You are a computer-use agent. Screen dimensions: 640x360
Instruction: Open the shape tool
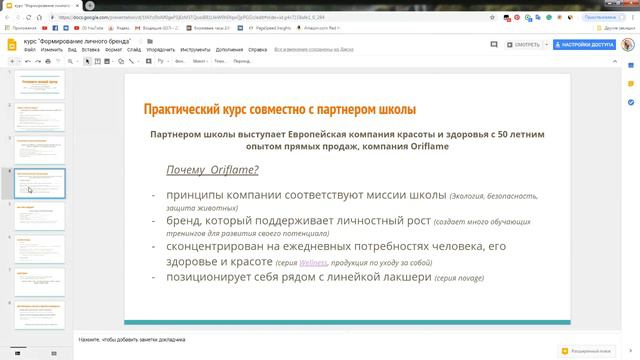[121, 61]
